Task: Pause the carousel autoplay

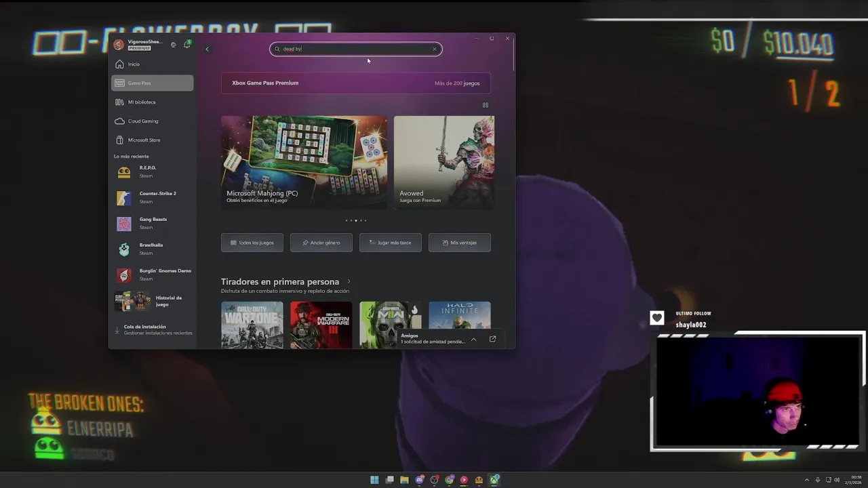Action: pos(485,105)
